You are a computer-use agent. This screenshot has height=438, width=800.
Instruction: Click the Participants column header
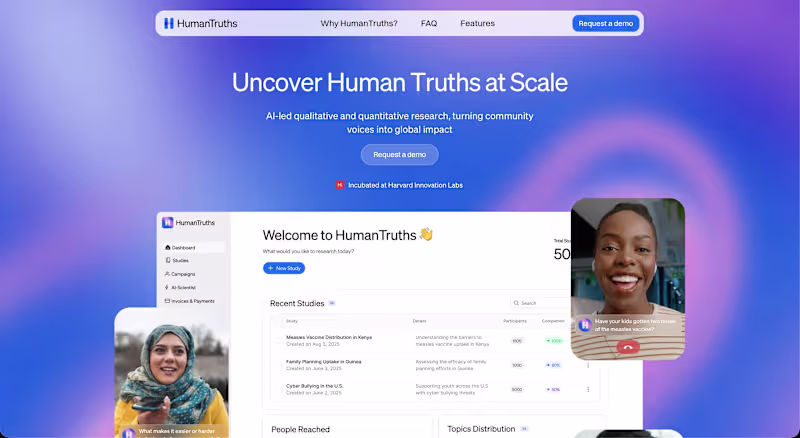[x=515, y=321]
